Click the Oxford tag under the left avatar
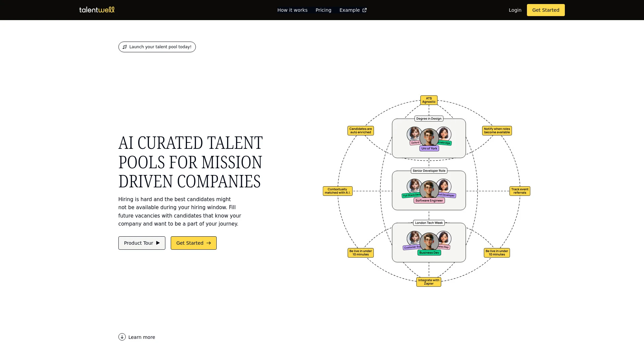Screen dimensions: 644x362 416,142
